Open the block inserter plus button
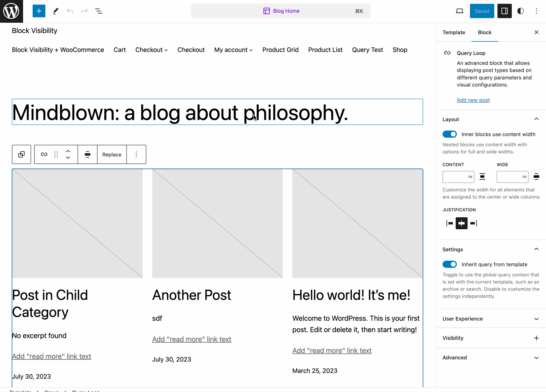 point(39,11)
